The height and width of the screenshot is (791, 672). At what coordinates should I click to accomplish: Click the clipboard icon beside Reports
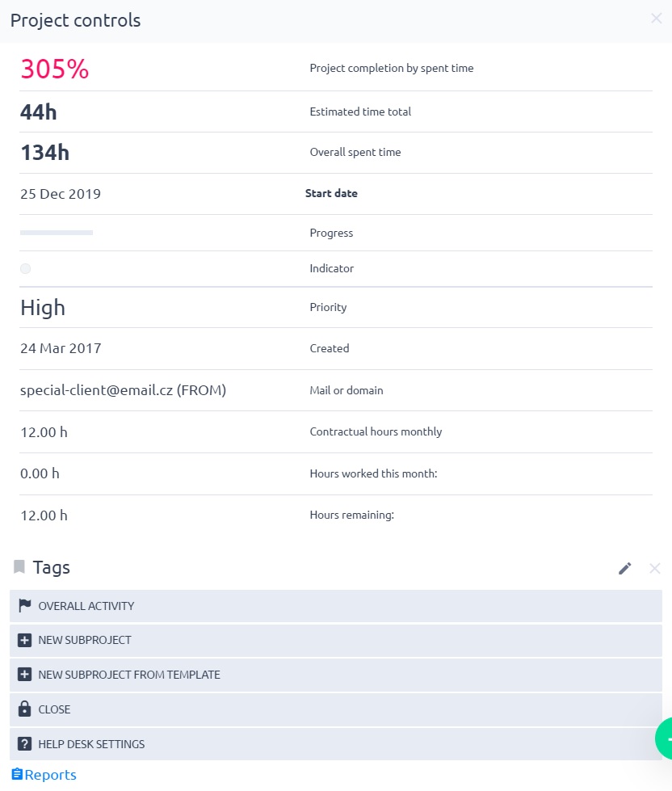coord(17,775)
